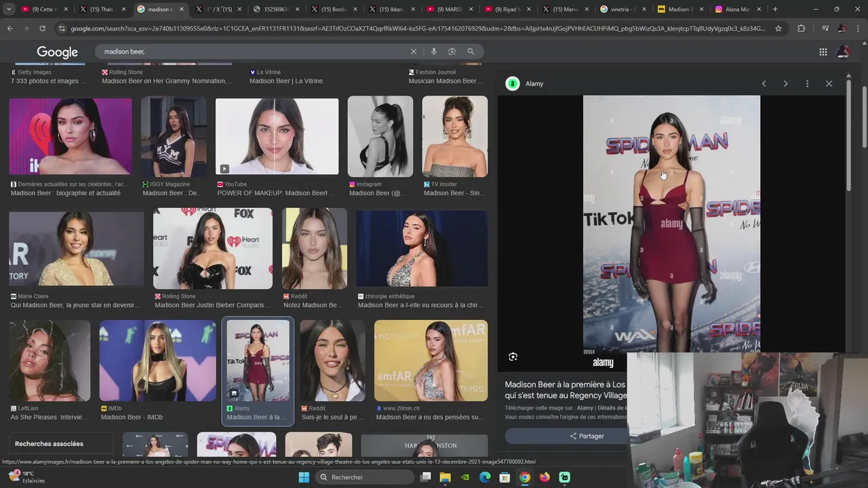Open the 20min.ch amfAR image thumbnail
This screenshot has width=868, height=488.
(x=431, y=361)
